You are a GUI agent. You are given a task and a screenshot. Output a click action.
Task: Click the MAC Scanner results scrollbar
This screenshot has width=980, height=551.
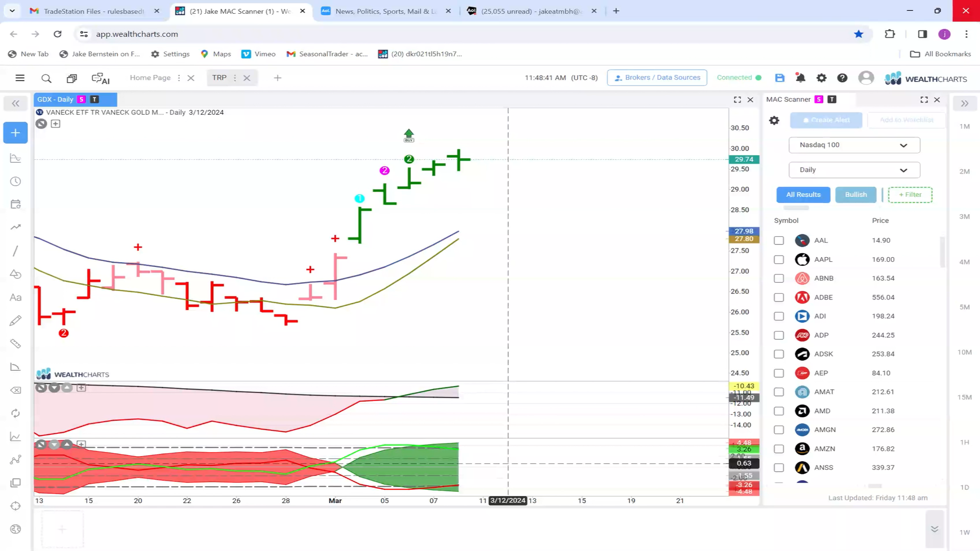[x=942, y=252]
